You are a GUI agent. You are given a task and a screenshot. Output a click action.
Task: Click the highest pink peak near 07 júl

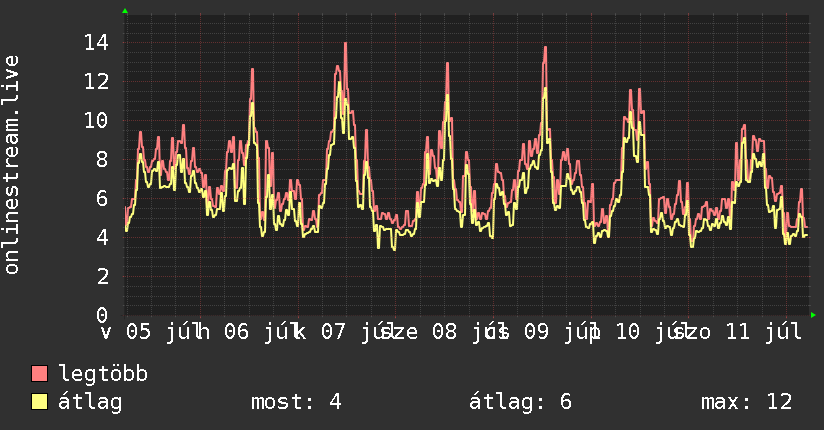click(x=345, y=44)
